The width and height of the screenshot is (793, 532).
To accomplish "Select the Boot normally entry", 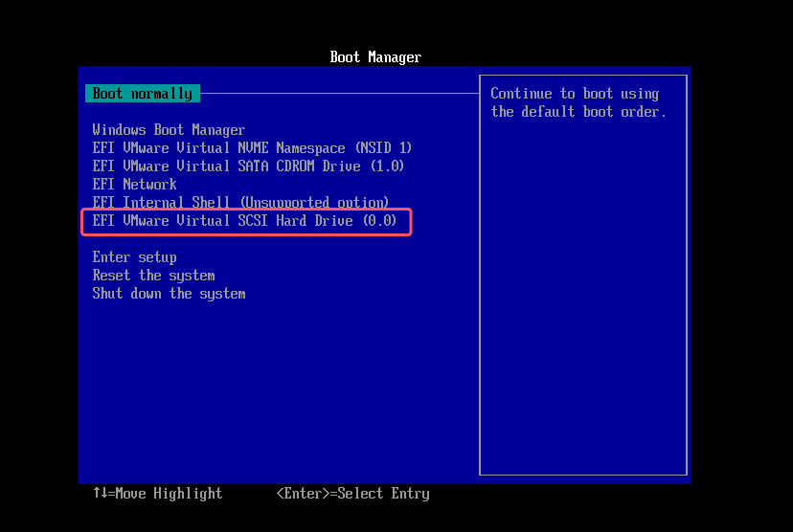I will [x=142, y=94].
